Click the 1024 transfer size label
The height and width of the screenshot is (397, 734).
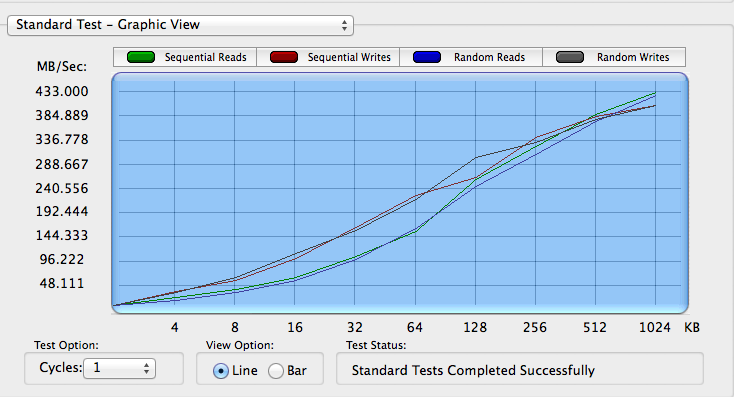tap(655, 327)
